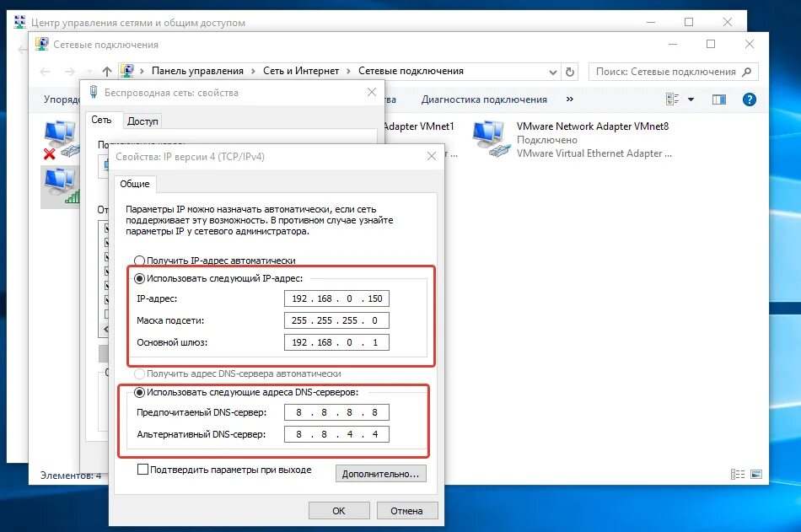Click Центр управления сетями window title icon
Image resolution: width=801 pixels, height=532 pixels.
coord(20,22)
